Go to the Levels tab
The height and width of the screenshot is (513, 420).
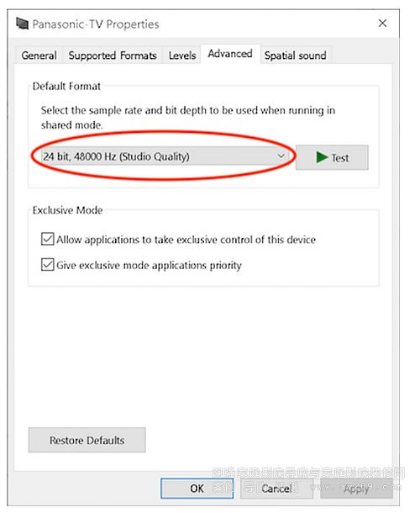tap(182, 56)
